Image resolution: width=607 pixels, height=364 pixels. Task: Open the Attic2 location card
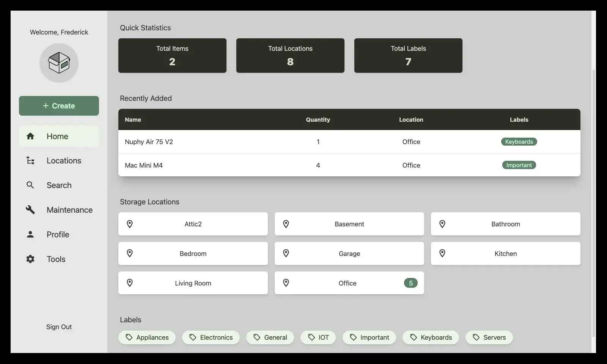point(193,224)
